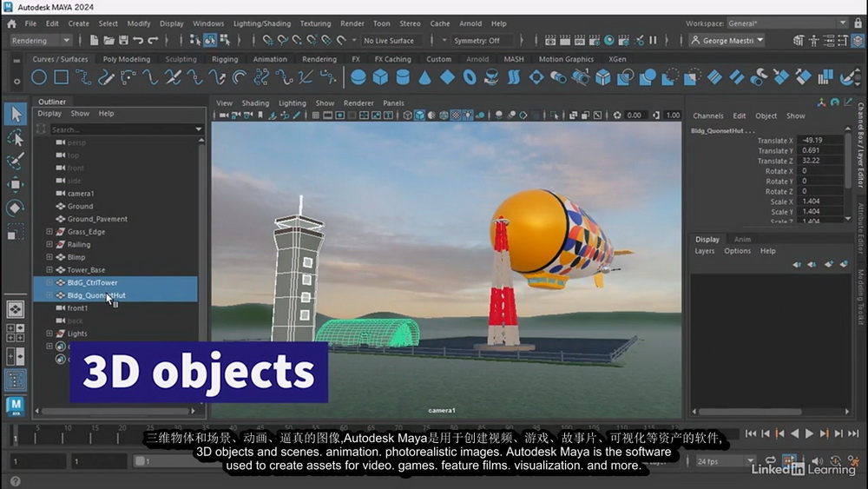Toggle the lock icon beside Workspace
Screen dimensions: 868x489
858,23
